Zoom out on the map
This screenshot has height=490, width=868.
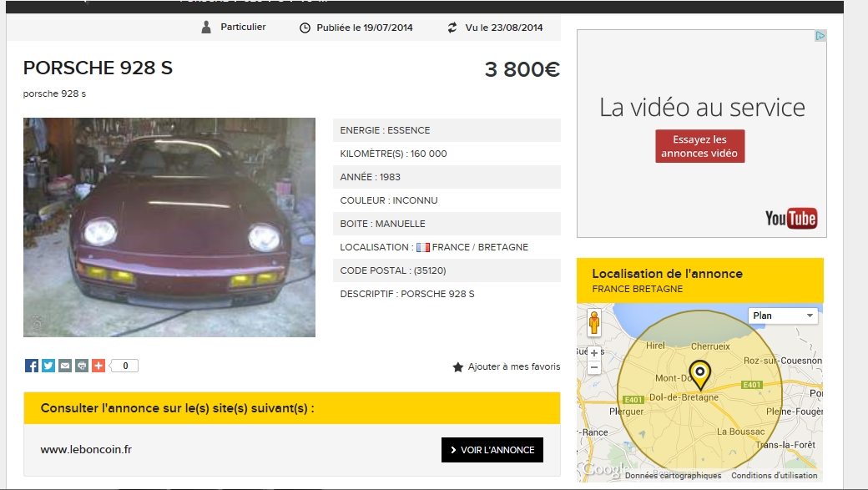tap(594, 367)
